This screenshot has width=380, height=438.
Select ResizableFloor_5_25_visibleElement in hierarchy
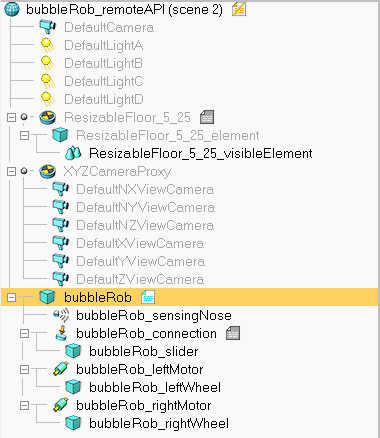click(x=201, y=153)
